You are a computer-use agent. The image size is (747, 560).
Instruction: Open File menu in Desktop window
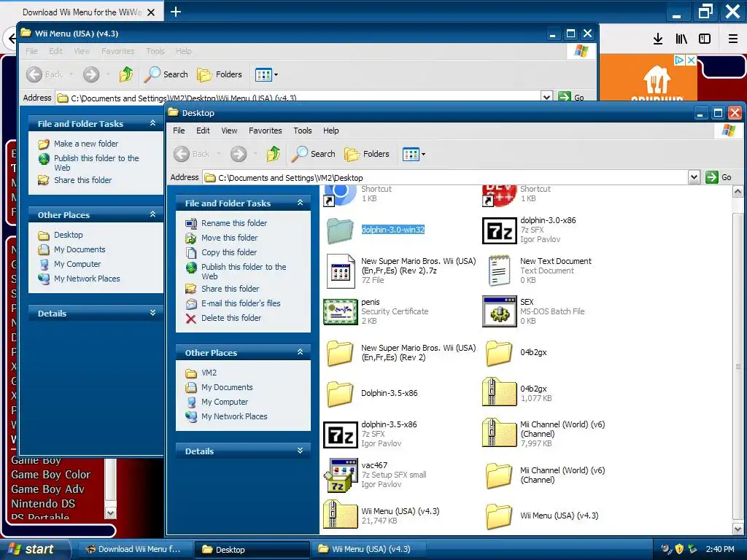click(x=179, y=131)
